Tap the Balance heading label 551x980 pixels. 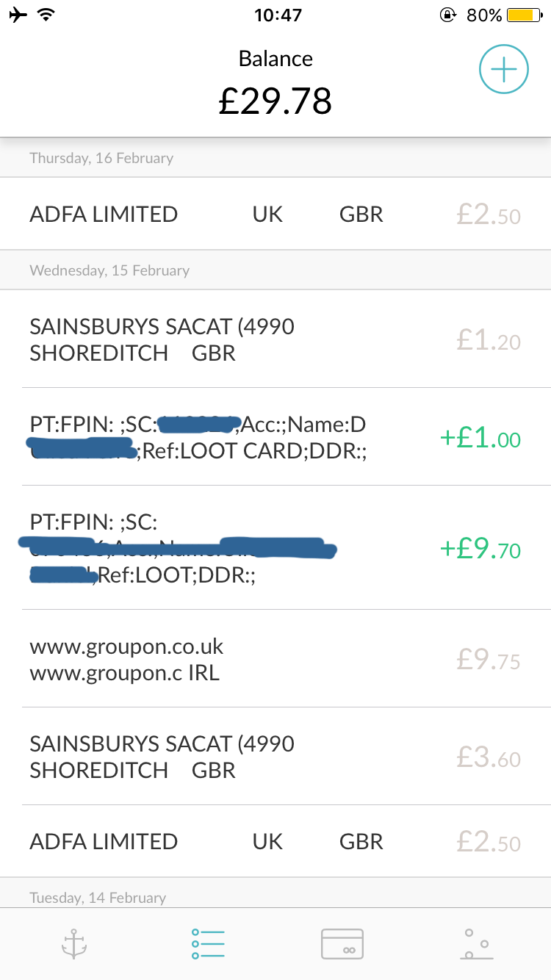pos(275,59)
